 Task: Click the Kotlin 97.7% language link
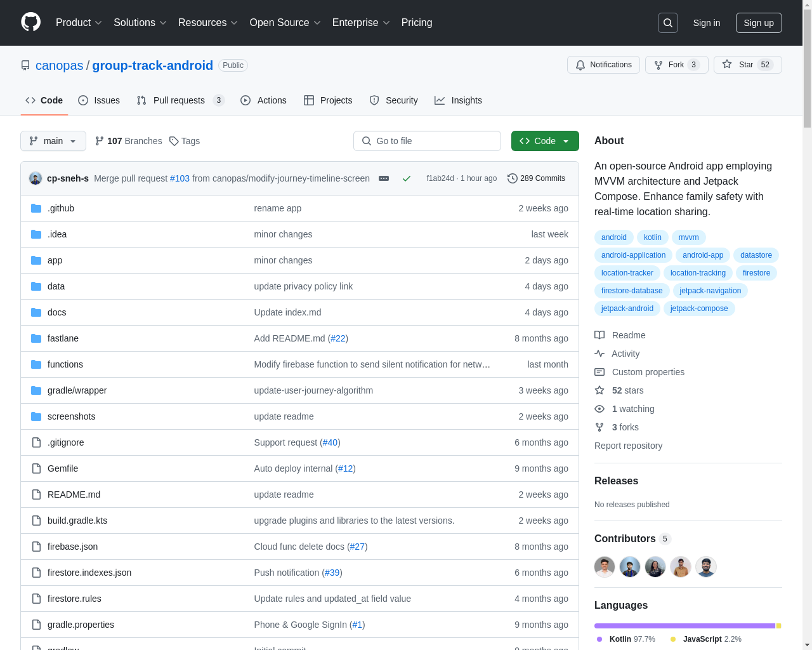click(626, 639)
